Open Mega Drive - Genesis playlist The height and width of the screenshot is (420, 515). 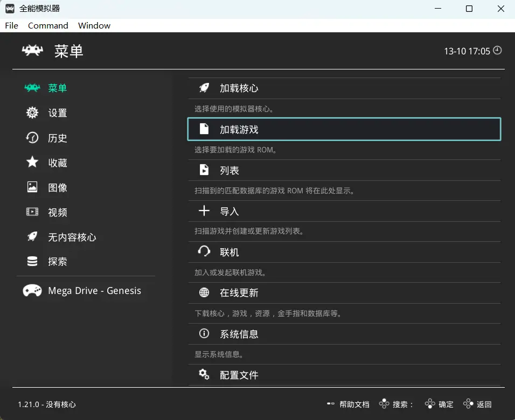94,291
